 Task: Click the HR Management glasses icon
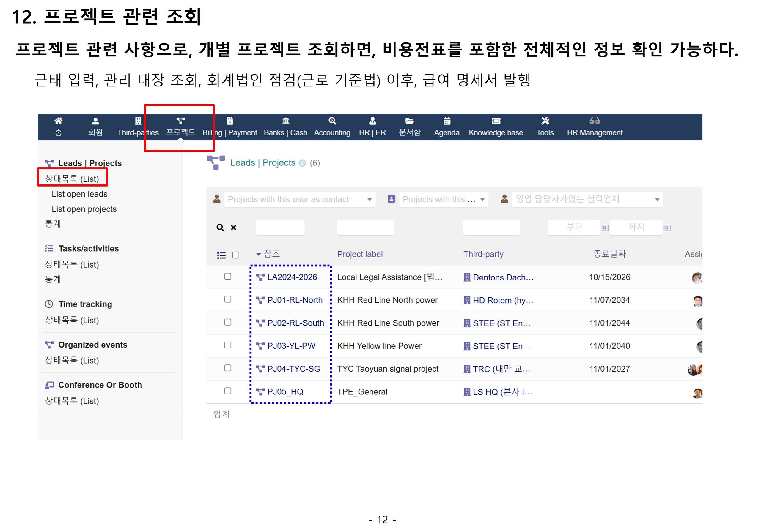click(594, 121)
